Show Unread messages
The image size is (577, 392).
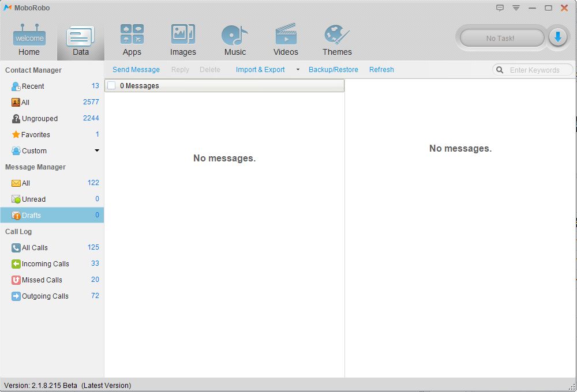[52, 199]
